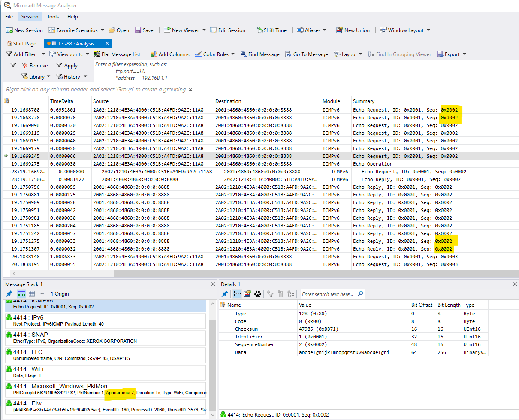Click the Module column header
Image resolution: width=519 pixels, height=420 pixels.
(336, 101)
